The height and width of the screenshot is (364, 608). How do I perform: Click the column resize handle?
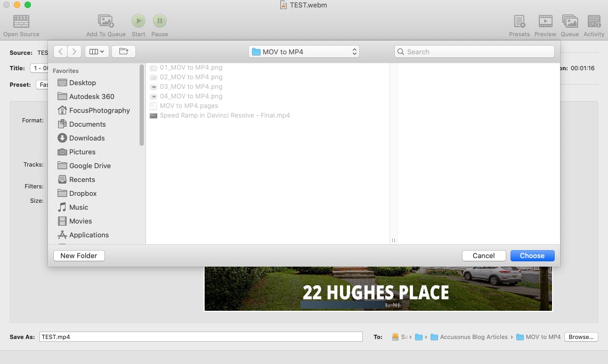(x=393, y=240)
